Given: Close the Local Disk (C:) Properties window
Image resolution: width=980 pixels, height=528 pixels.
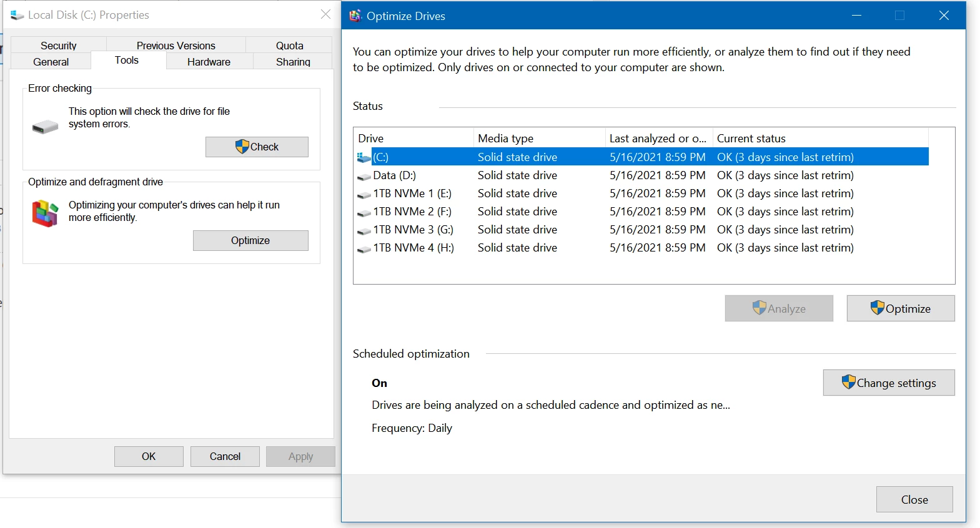Looking at the screenshot, I should 325,14.
